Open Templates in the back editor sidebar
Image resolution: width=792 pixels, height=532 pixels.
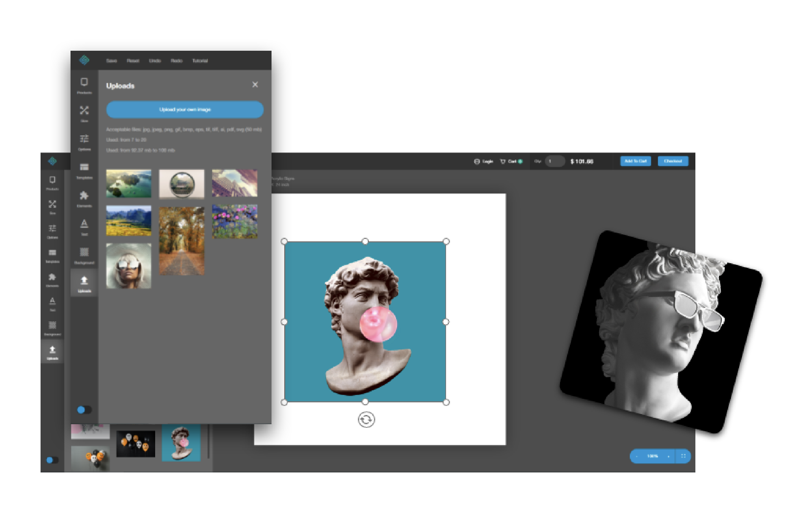pos(52,256)
